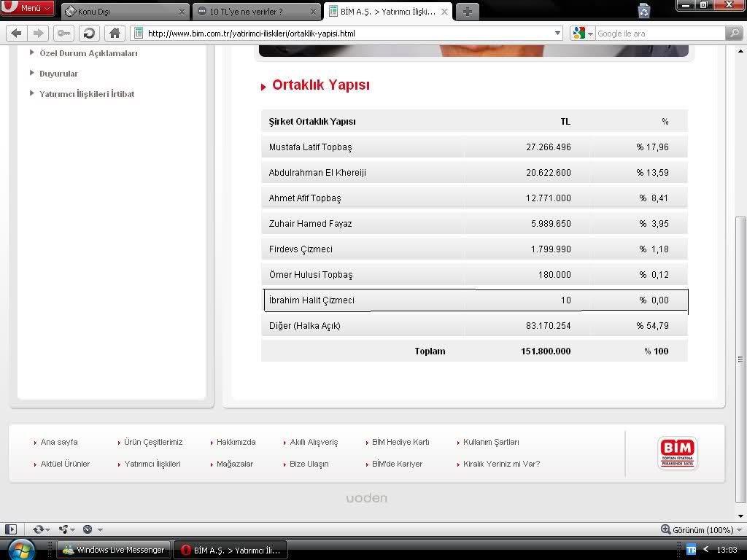The width and height of the screenshot is (747, 560).
Task: Open the Aktüel Ürünler footer link
Action: (65, 464)
